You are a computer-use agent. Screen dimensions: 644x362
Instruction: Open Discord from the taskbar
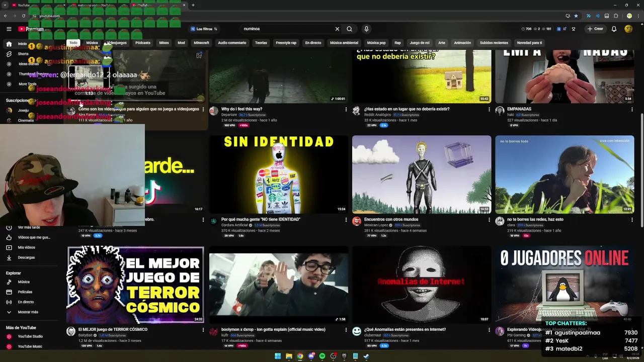click(x=311, y=356)
